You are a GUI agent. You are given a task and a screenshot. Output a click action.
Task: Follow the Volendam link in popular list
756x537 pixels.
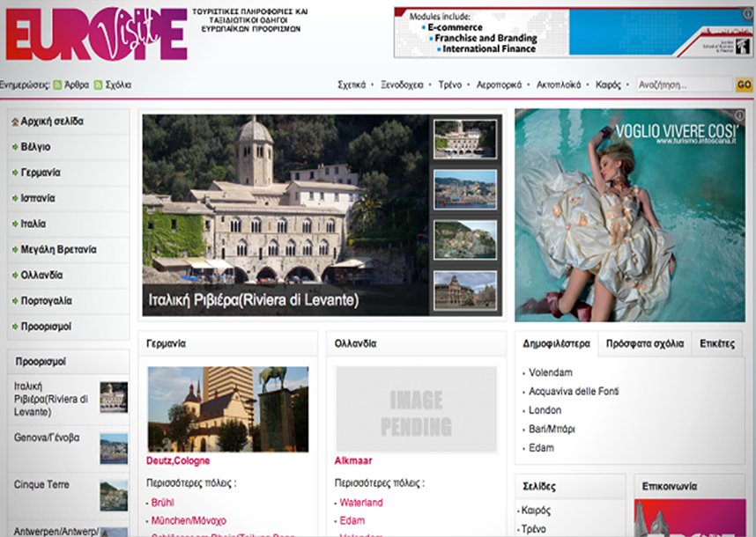tap(550, 372)
